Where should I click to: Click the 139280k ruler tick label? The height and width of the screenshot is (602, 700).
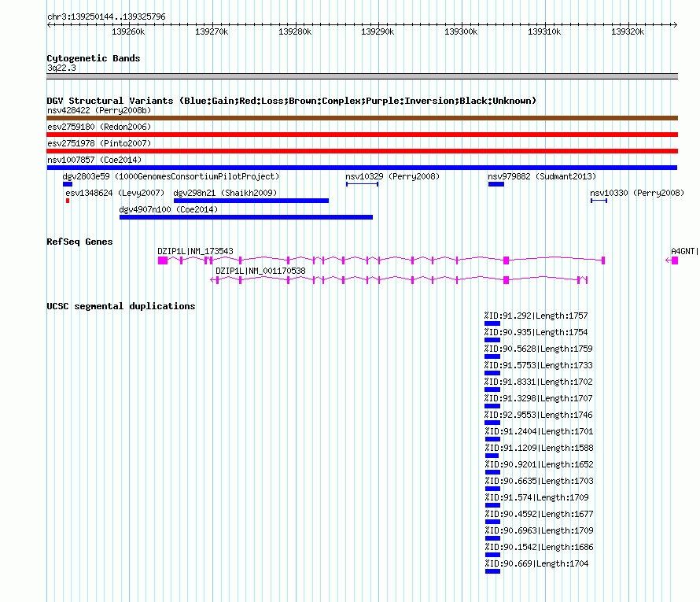click(295, 31)
